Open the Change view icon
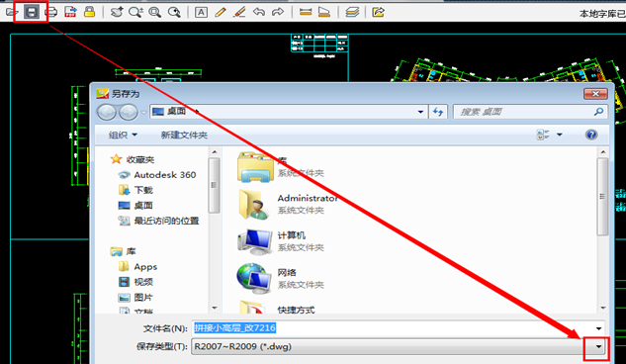The width and height of the screenshot is (626, 364). (x=543, y=135)
